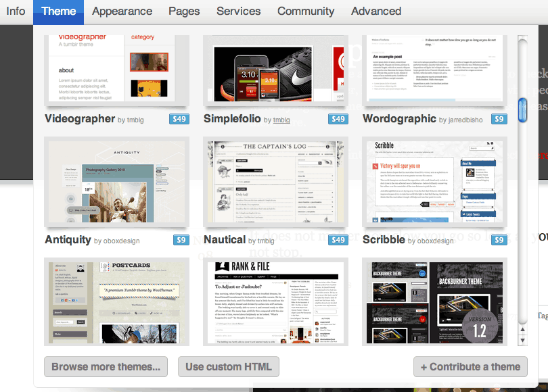The height and width of the screenshot is (392, 548).
Task: Open the Advanced tab
Action: [x=376, y=11]
